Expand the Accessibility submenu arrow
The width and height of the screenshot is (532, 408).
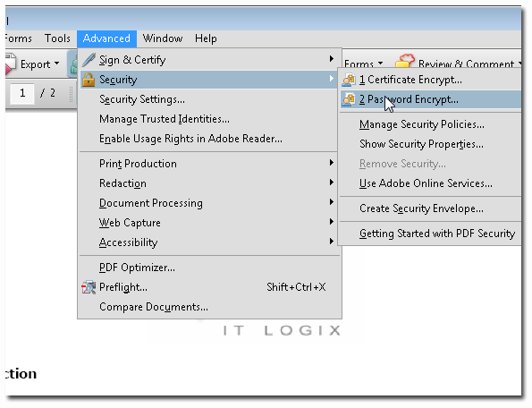[x=331, y=242]
